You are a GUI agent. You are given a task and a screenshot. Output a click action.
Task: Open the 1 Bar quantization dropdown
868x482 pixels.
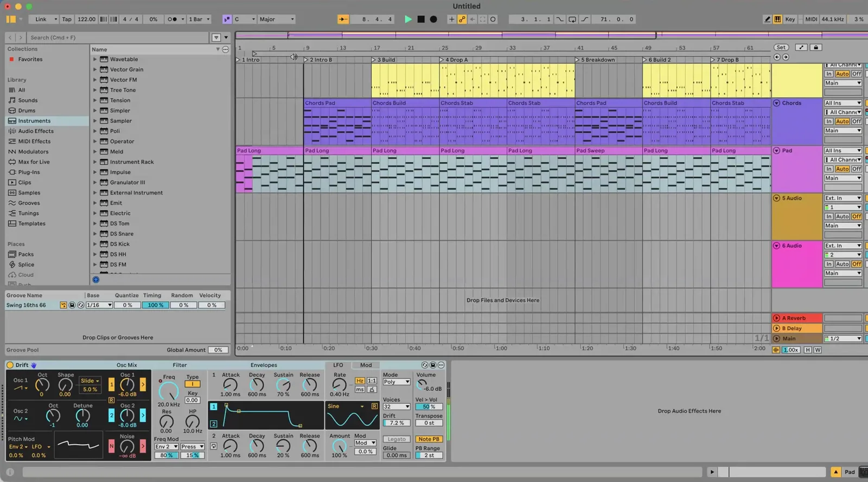(x=199, y=19)
